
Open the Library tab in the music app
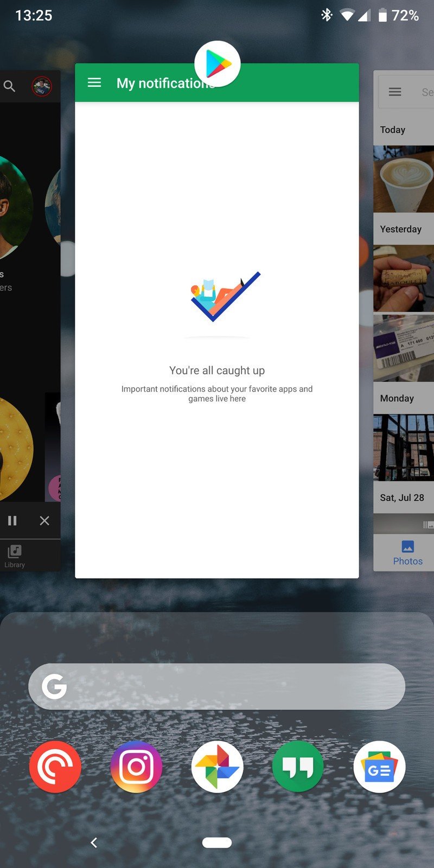point(14,556)
